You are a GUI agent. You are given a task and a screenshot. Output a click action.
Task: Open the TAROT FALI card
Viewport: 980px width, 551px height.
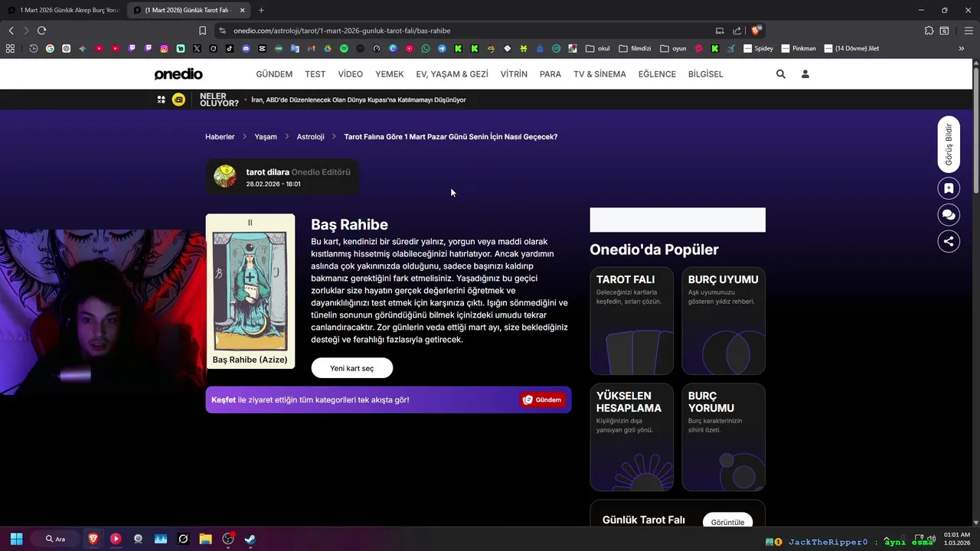(632, 321)
